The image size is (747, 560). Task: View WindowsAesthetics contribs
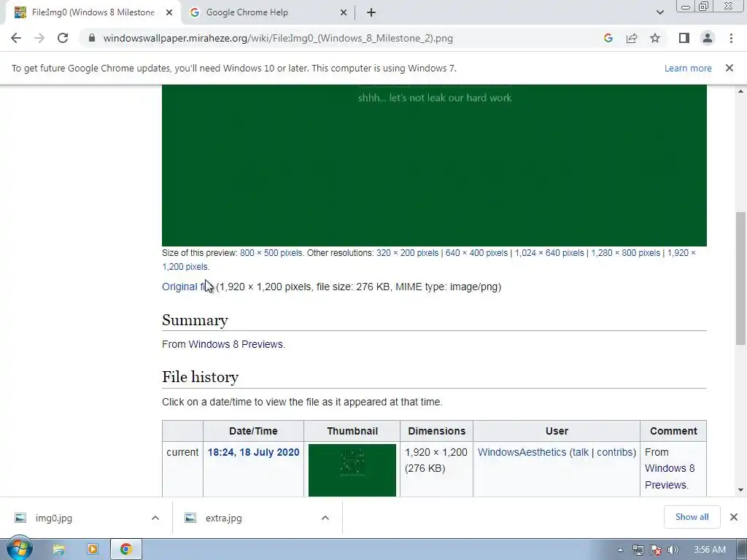pos(614,452)
